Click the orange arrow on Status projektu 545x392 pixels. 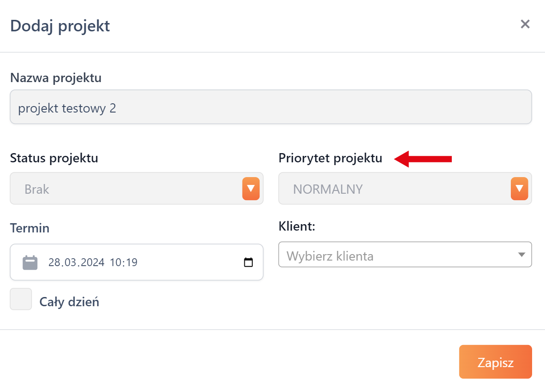point(251,189)
